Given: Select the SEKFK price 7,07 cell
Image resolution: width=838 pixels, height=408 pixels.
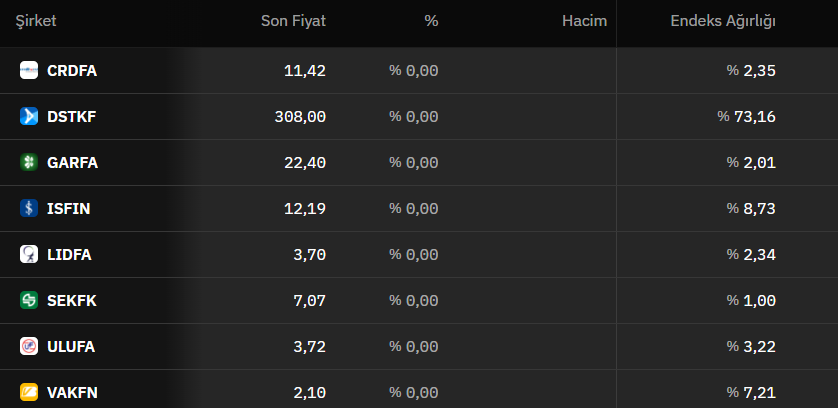Looking at the screenshot, I should (x=309, y=301).
